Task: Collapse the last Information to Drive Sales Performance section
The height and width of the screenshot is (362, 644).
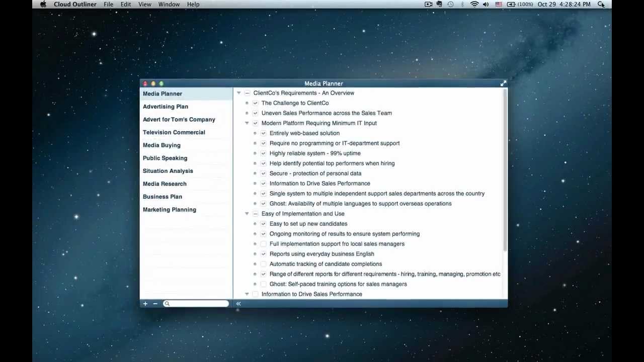Action: coord(247,294)
